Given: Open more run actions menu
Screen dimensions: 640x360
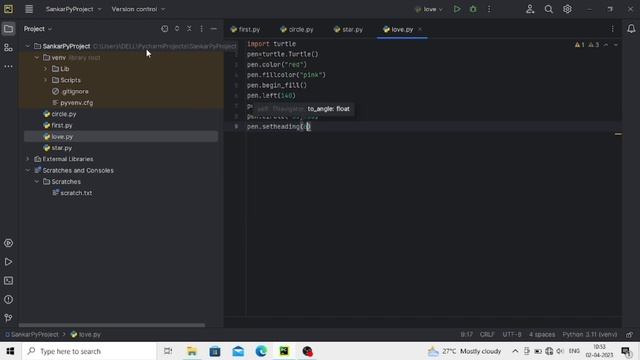Looking at the screenshot, I should pyautogui.click(x=489, y=9).
